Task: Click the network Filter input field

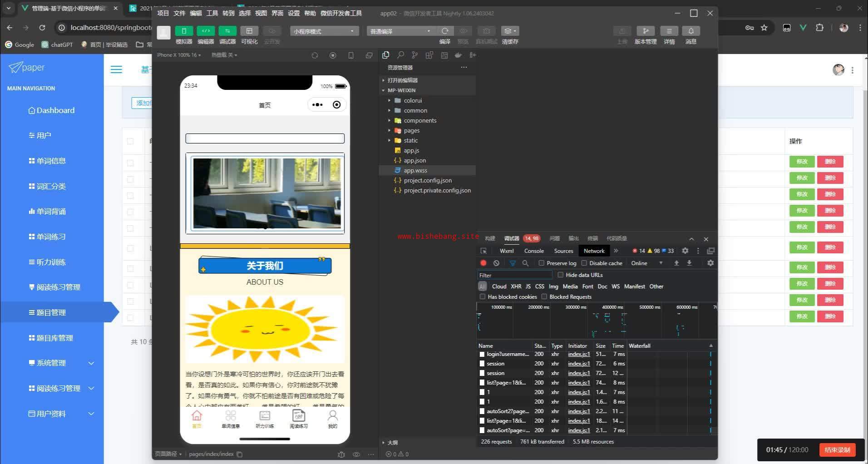Action: [514, 275]
